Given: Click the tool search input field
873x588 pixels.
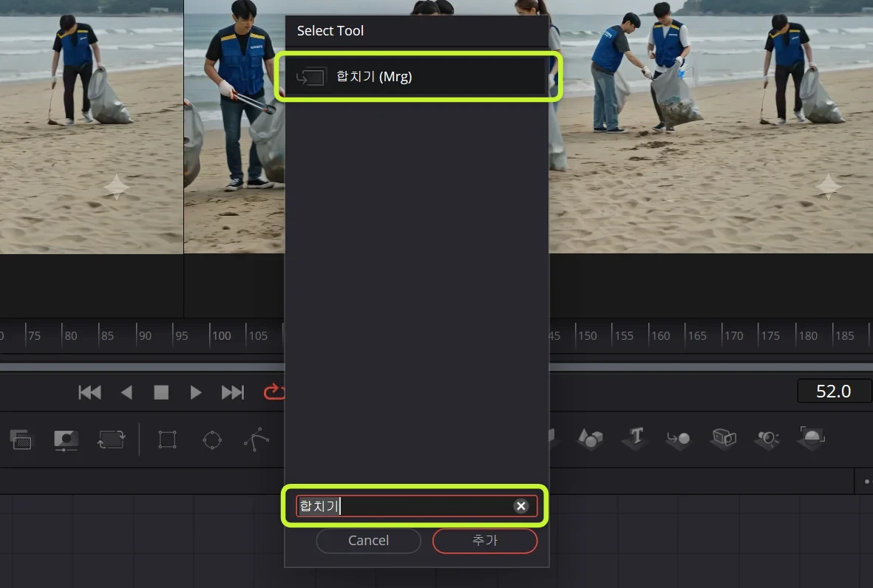Looking at the screenshot, I should point(416,506).
